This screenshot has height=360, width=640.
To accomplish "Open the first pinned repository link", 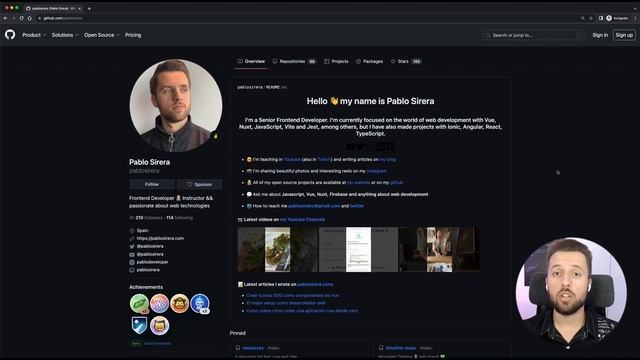I will (x=253, y=348).
